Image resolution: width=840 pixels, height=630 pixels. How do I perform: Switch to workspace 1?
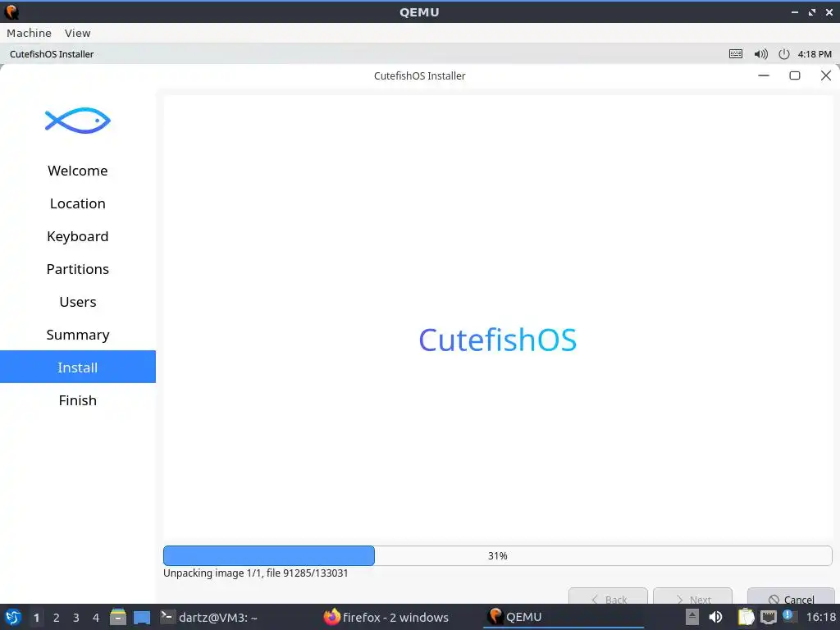click(36, 618)
